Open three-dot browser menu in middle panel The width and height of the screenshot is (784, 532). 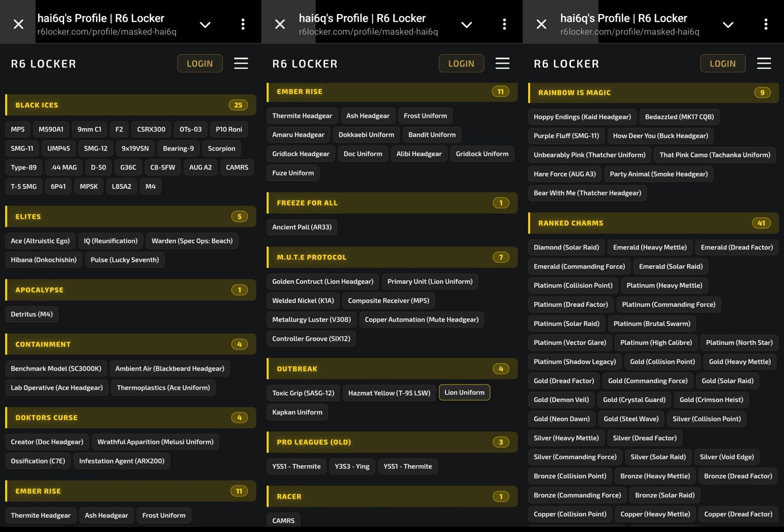504,24
